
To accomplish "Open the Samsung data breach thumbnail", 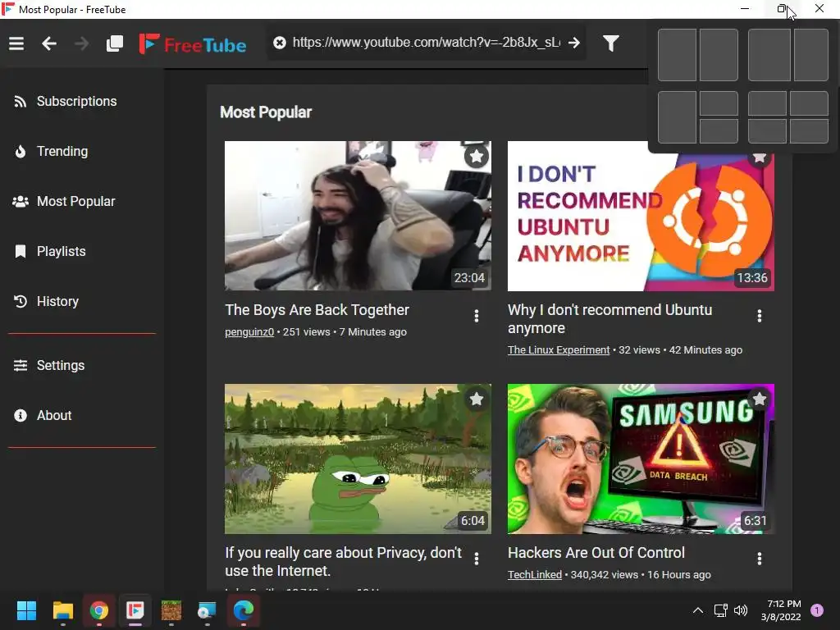I will pyautogui.click(x=641, y=459).
